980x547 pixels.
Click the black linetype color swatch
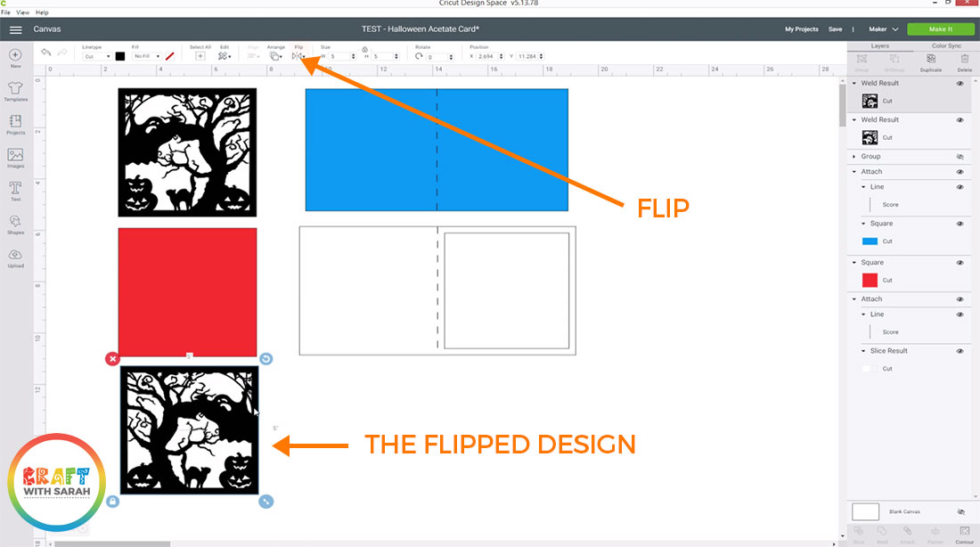click(x=120, y=56)
